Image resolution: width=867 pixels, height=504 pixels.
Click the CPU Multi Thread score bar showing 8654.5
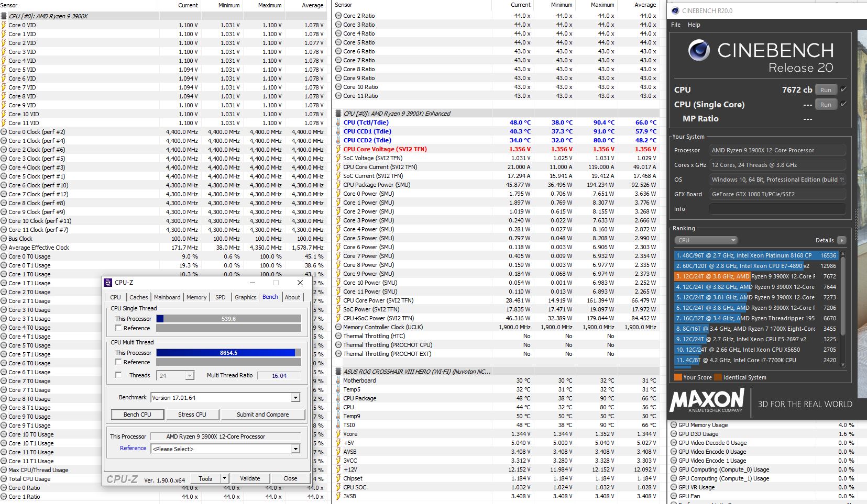tap(228, 353)
